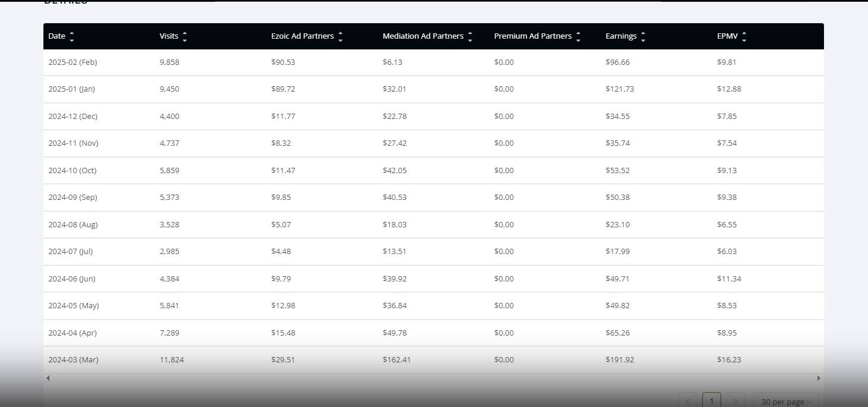Screen dimensions: 868x407
Task: Click the Earnings column header text
Action: [x=621, y=36]
